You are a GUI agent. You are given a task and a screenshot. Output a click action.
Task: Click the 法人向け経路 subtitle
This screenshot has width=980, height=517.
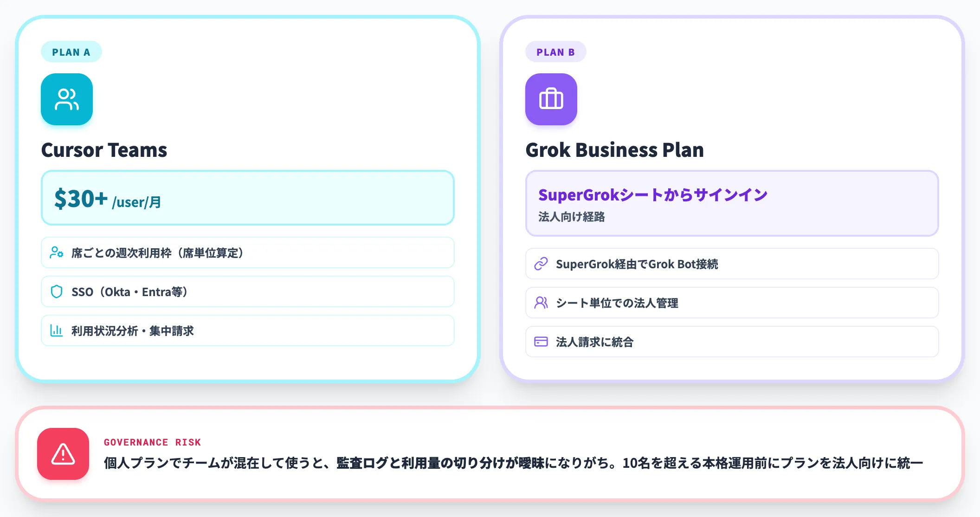point(572,217)
